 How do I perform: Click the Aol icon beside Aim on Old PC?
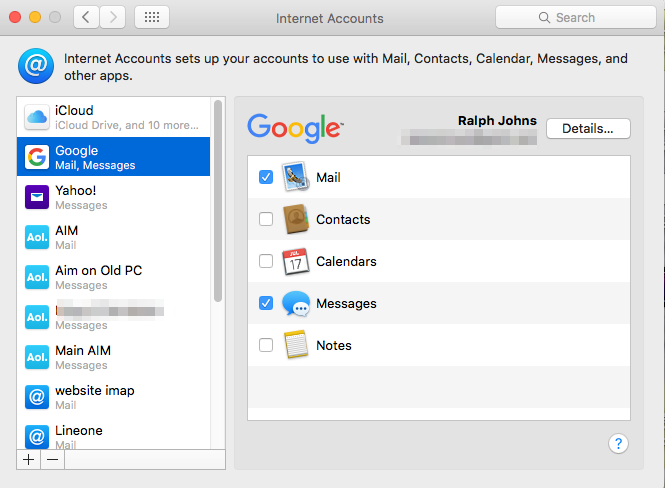click(x=36, y=277)
